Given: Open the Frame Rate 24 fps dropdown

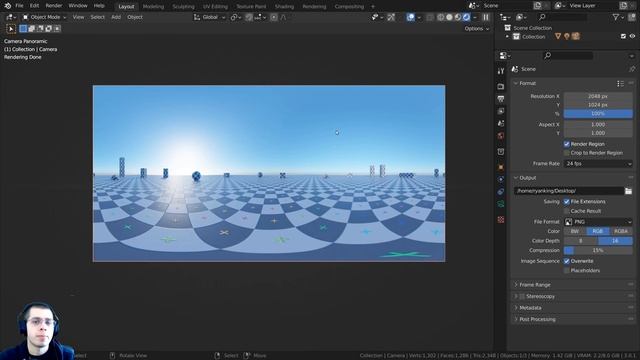Looking at the screenshot, I should pyautogui.click(x=598, y=163).
